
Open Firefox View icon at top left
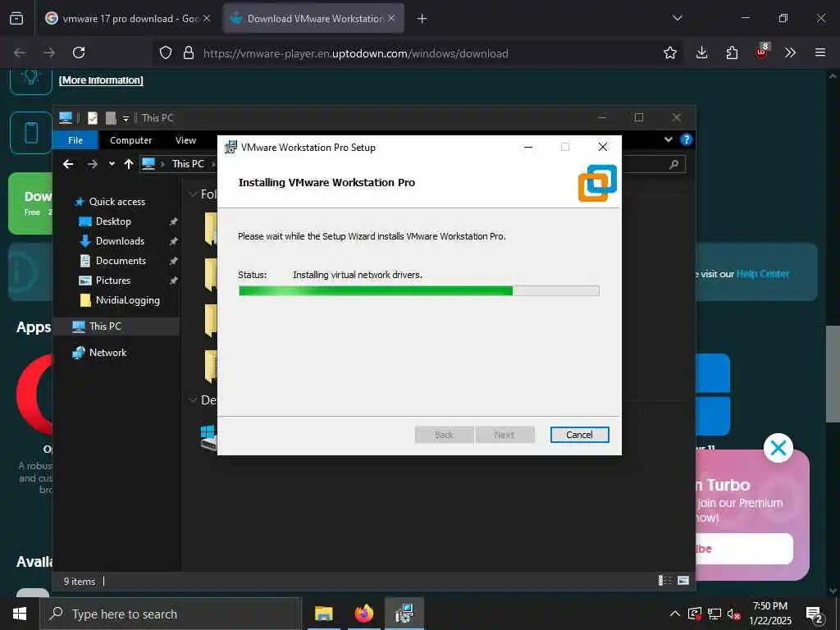[x=16, y=18]
